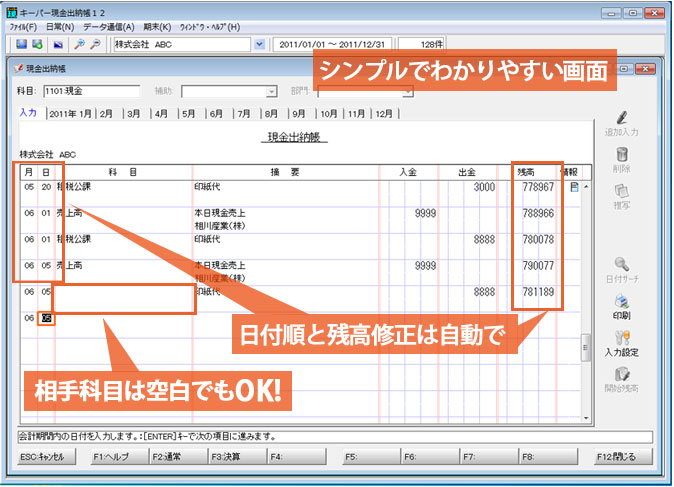Click the F12:閉じる button
674x487 pixels.
623,456
